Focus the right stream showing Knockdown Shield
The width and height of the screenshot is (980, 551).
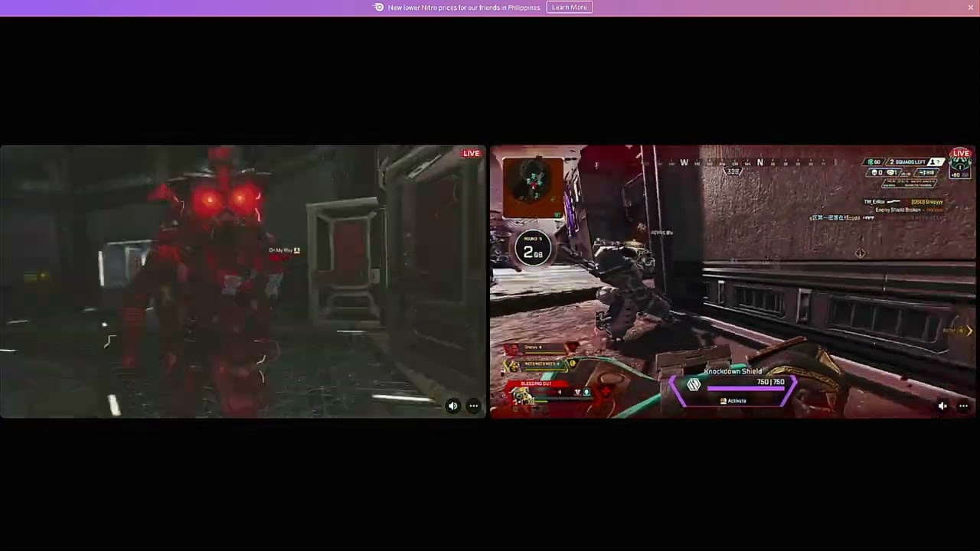(x=733, y=281)
